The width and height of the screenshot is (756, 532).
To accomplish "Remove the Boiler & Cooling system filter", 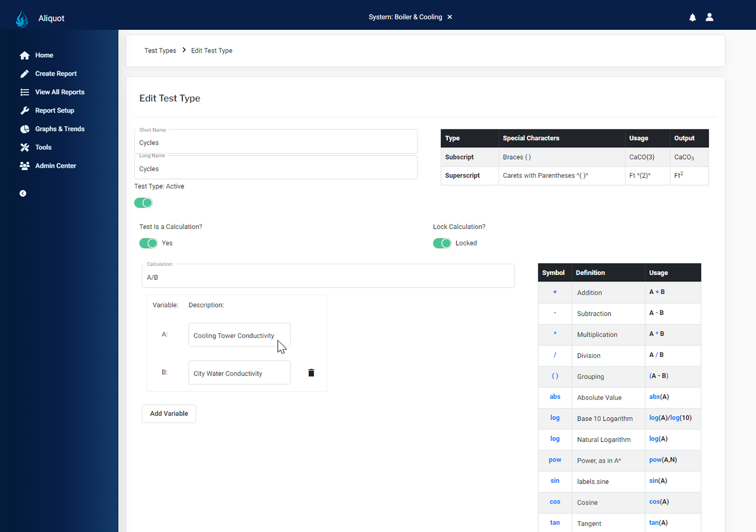I will (449, 17).
